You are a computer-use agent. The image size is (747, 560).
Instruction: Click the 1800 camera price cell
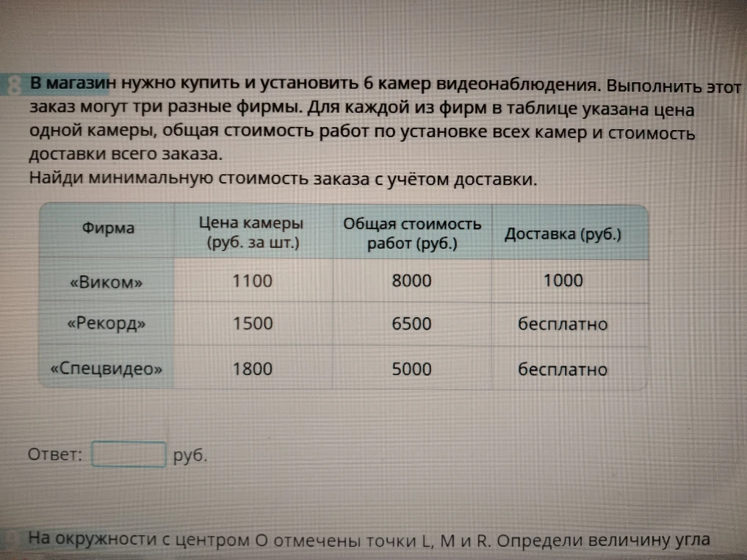click(253, 368)
